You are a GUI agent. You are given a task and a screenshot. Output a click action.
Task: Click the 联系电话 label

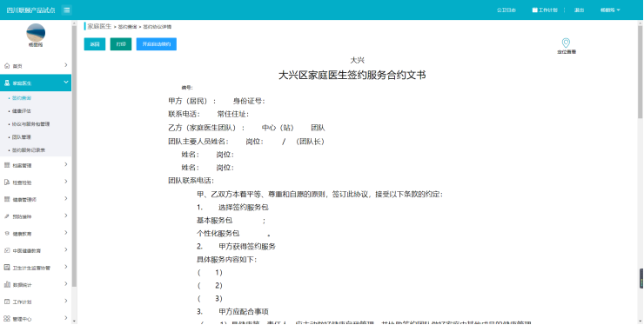click(x=183, y=115)
